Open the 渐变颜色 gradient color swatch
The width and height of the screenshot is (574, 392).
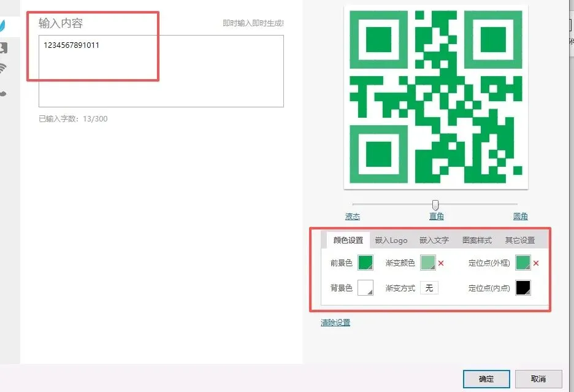point(428,263)
